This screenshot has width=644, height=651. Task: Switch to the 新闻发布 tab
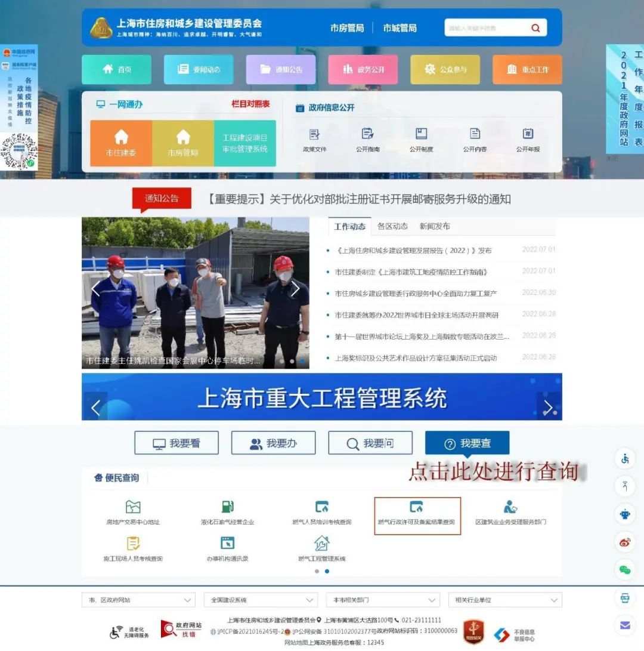435,226
